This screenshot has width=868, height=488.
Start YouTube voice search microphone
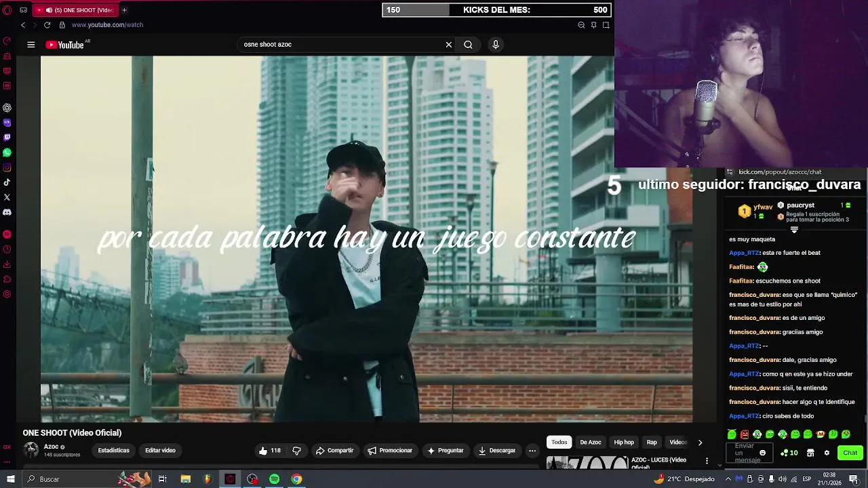tap(496, 45)
